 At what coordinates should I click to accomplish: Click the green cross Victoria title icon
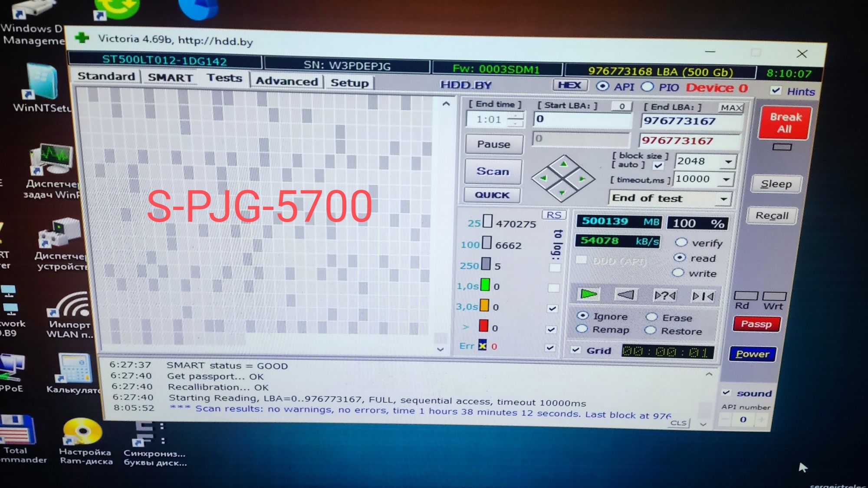tap(82, 38)
